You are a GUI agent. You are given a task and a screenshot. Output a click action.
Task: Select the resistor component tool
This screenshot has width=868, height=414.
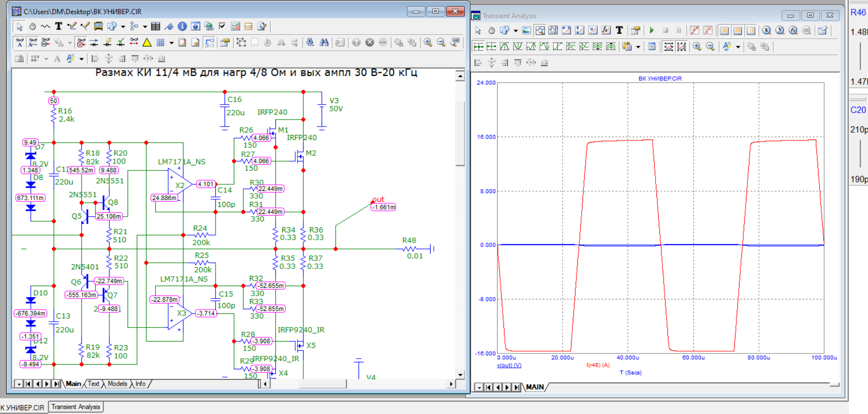click(45, 26)
